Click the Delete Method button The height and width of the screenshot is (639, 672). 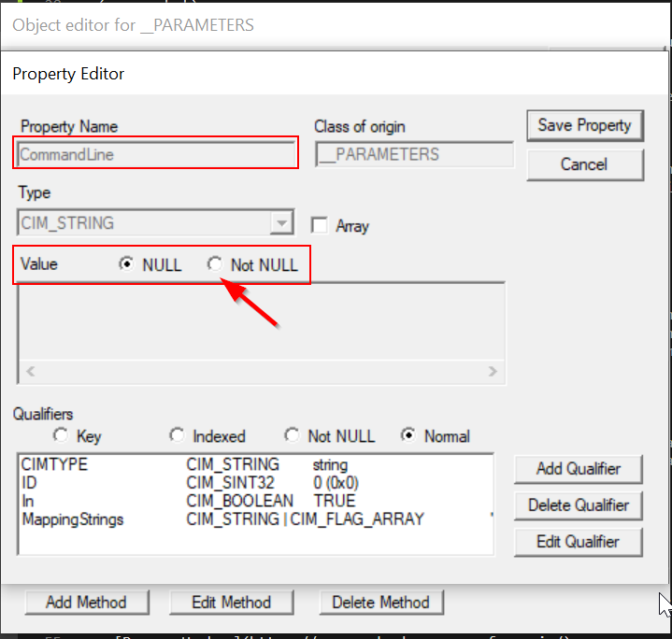[x=380, y=603]
